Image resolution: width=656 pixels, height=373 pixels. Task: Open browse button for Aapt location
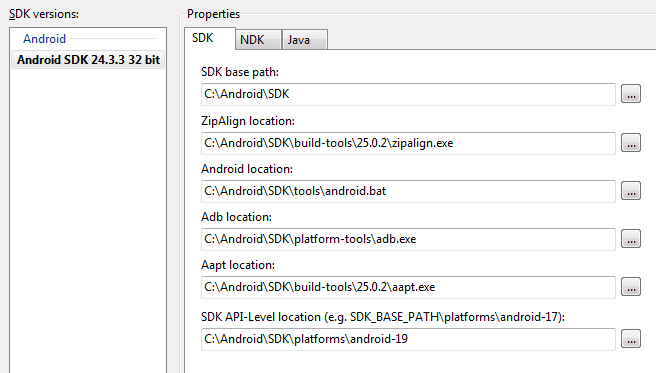(x=631, y=287)
